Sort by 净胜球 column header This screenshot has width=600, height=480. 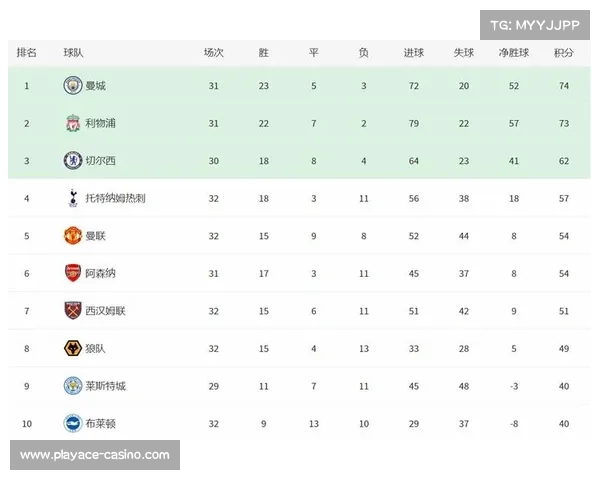(514, 52)
